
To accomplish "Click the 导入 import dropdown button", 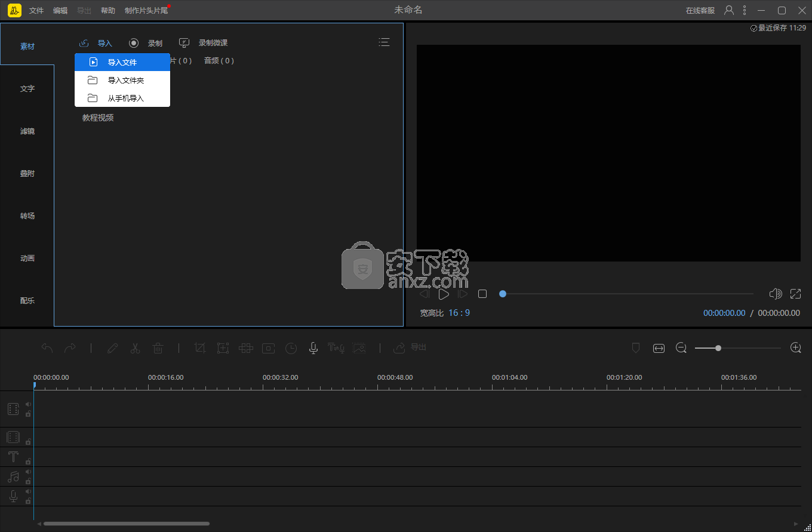I will (x=96, y=43).
